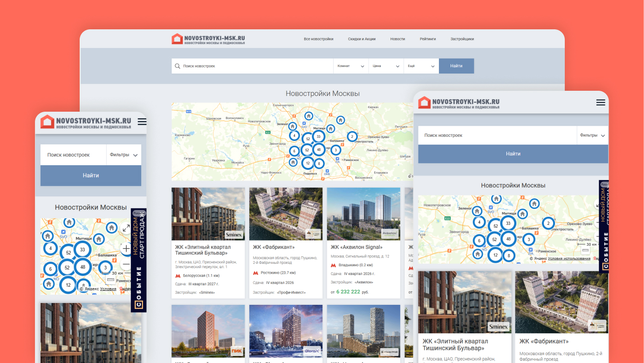The height and width of the screenshot is (363, 644).
Task: Select the cluster of 48 on the tablet map
Action: point(508,239)
